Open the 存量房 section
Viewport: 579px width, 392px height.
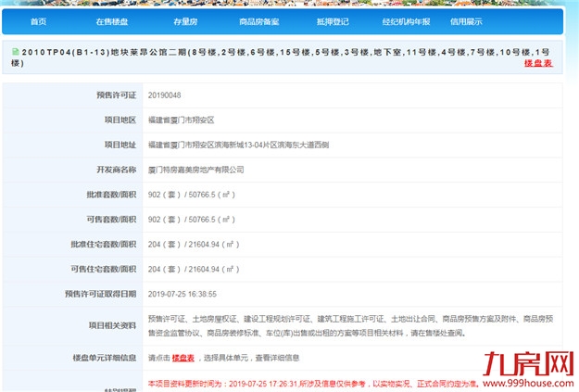click(185, 21)
